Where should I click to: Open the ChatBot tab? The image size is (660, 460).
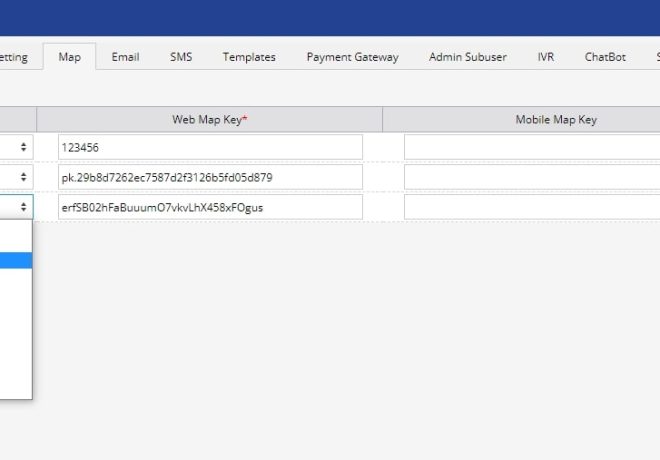[x=605, y=57]
